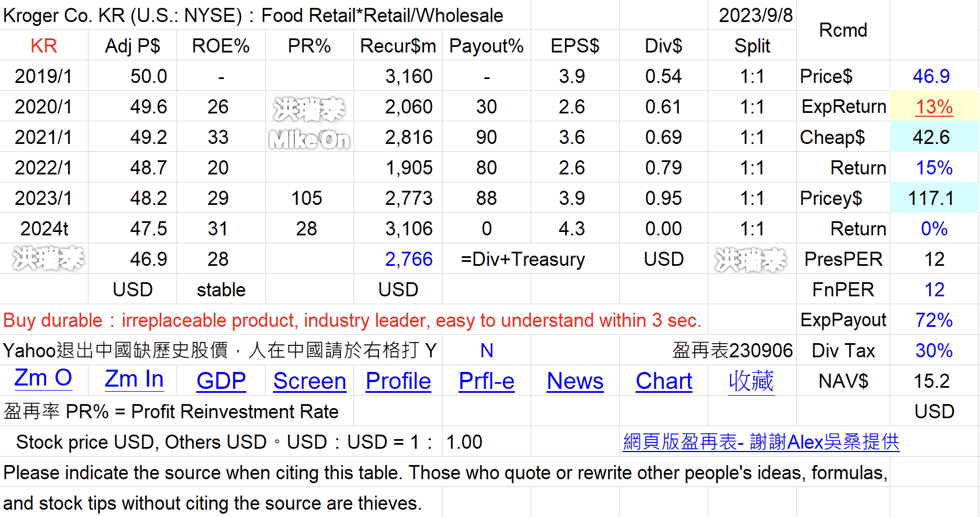Click the Kroger Co. KR title cell
980x517 pixels.
coord(253,15)
